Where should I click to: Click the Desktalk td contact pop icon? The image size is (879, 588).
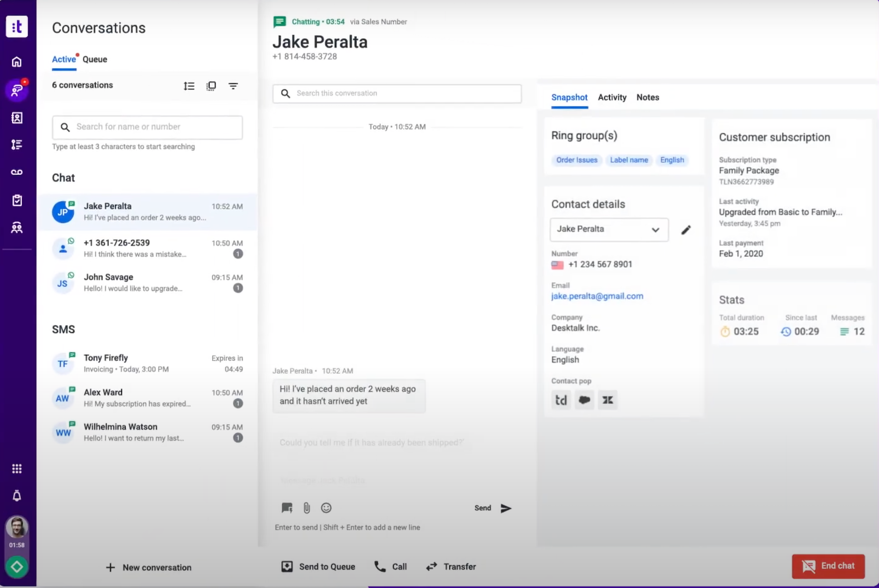click(x=561, y=400)
